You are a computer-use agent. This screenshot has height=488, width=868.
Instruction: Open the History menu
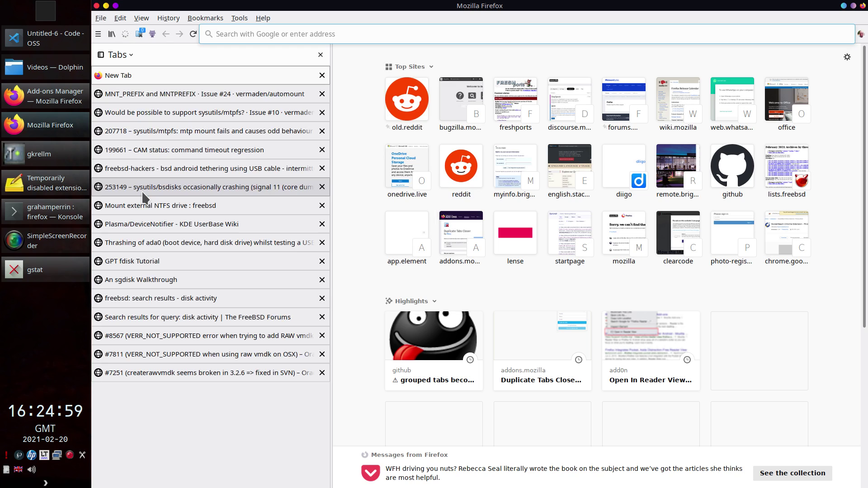[168, 18]
